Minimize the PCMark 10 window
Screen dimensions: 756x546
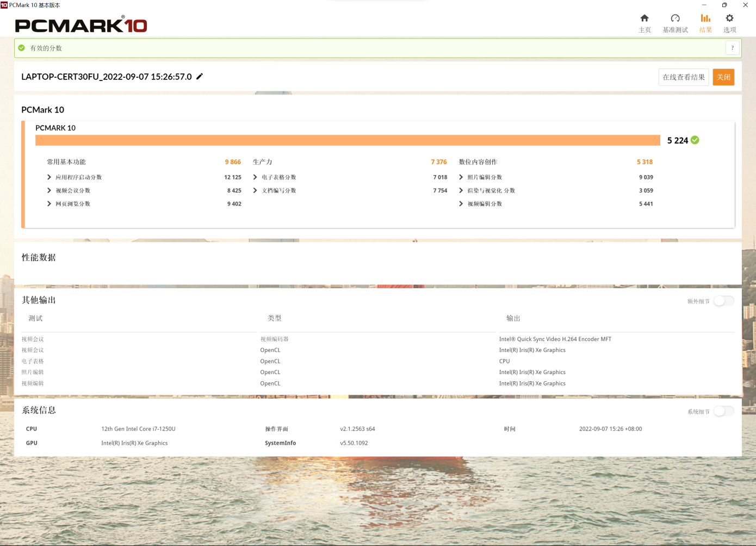point(704,5)
